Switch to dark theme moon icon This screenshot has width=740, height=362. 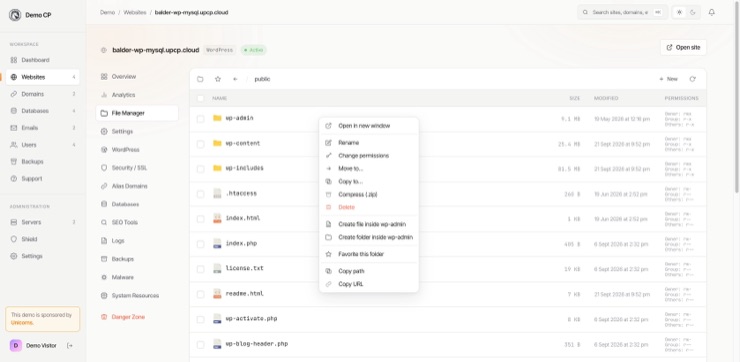(693, 13)
